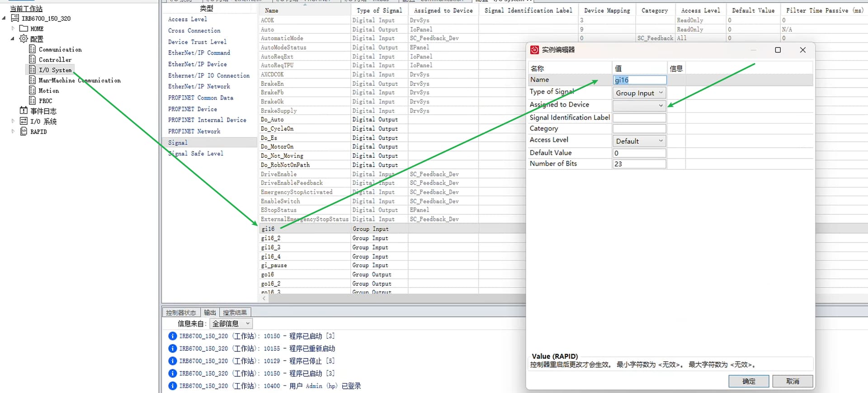The image size is (868, 393).
Task: Click info icon for 10129 程序已停止 message
Action: pos(172,361)
